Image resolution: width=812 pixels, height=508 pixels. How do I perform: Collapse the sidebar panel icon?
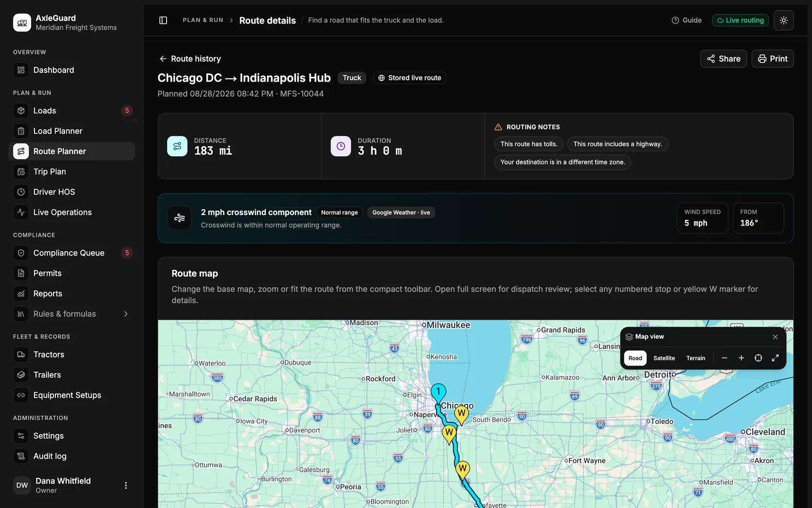[x=163, y=20]
